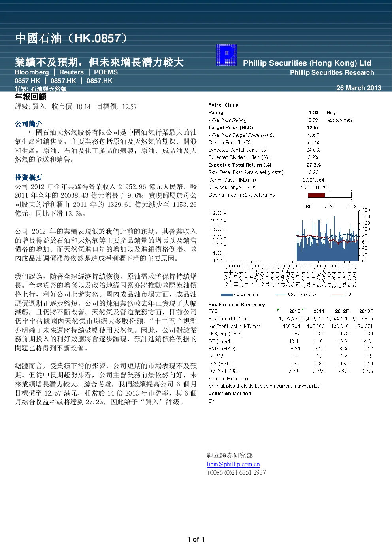Select the total return value "27.2%"
392x555 pixels.
[314, 165]
